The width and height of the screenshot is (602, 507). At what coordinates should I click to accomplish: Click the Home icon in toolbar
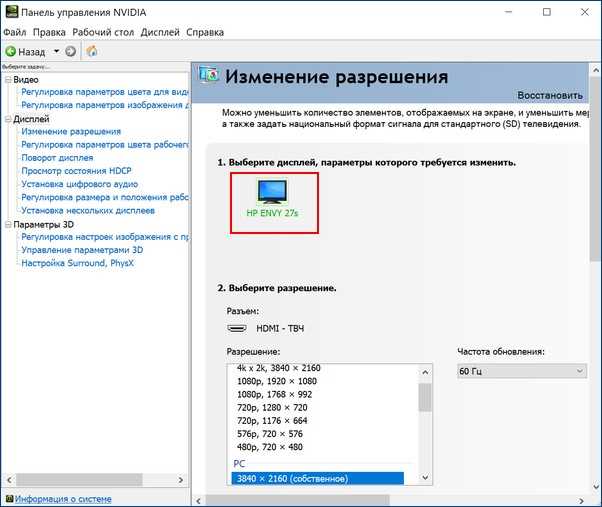[92, 51]
